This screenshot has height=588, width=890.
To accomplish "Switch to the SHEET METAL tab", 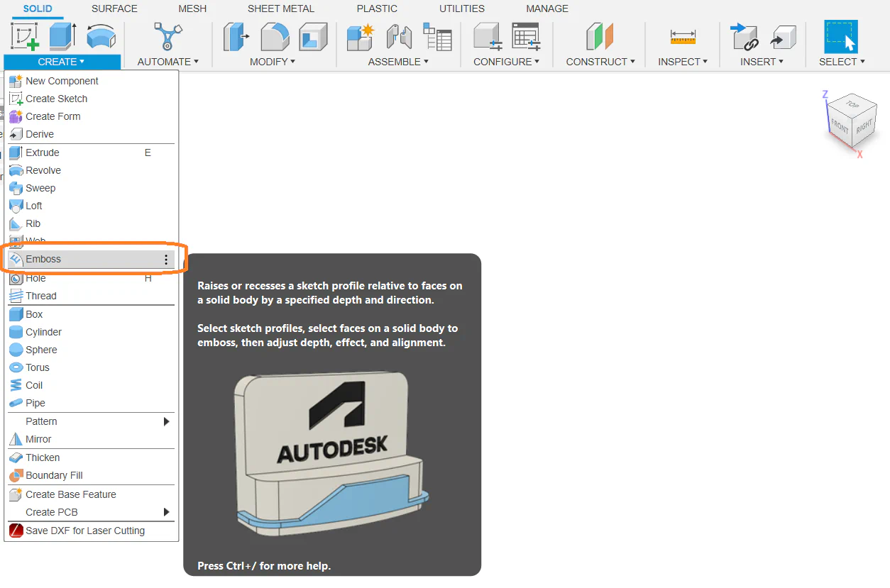I will pos(280,9).
